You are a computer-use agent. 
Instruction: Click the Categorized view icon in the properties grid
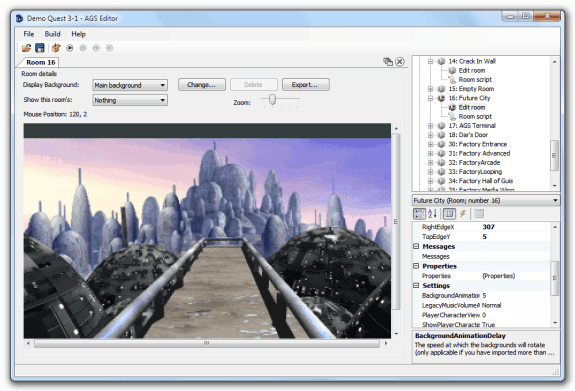pos(419,213)
